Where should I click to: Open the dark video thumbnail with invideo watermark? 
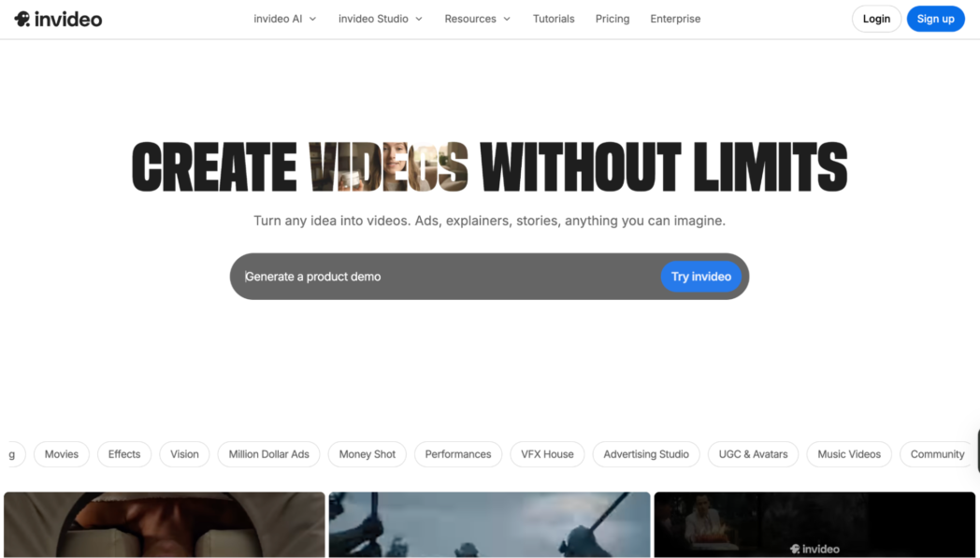[814, 524]
